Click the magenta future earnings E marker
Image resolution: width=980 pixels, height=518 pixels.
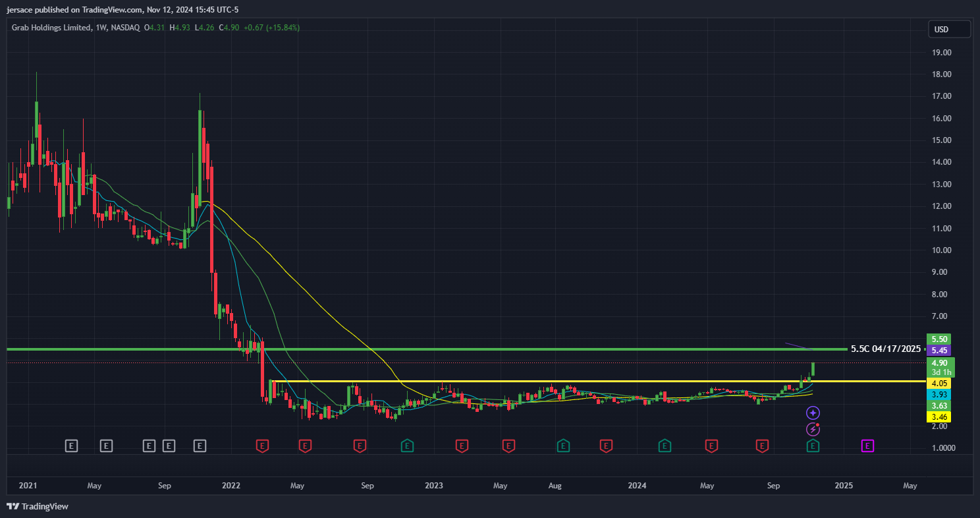pyautogui.click(x=867, y=446)
